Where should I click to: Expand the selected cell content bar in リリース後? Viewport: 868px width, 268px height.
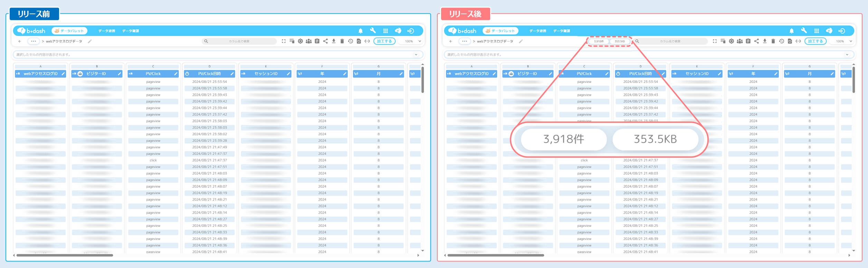coord(847,55)
